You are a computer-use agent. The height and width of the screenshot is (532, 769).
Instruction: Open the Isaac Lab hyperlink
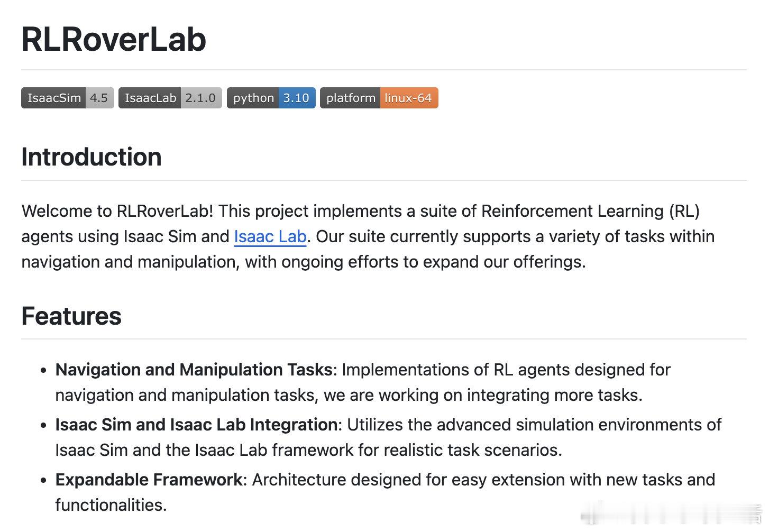coord(270,236)
